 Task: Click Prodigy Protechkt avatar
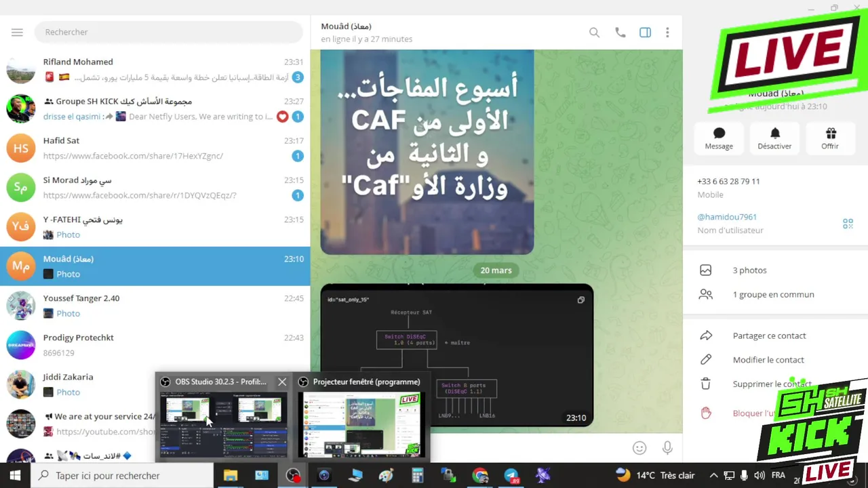[21, 344]
